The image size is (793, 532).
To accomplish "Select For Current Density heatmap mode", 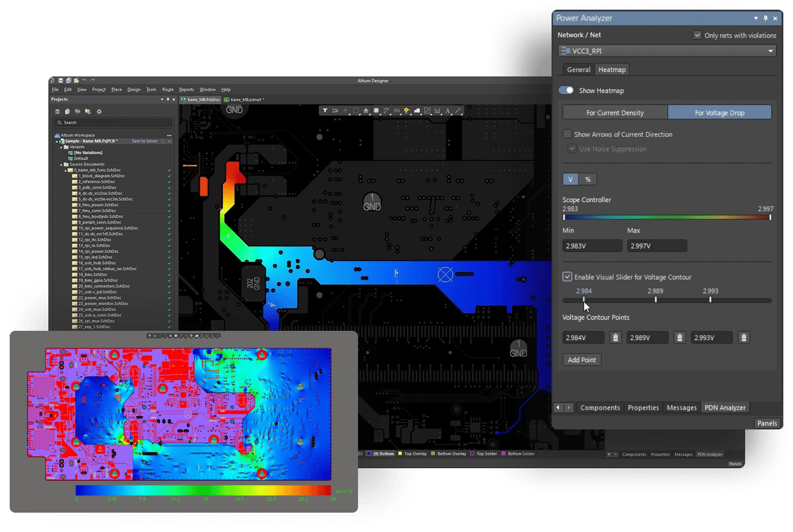I will [x=615, y=113].
